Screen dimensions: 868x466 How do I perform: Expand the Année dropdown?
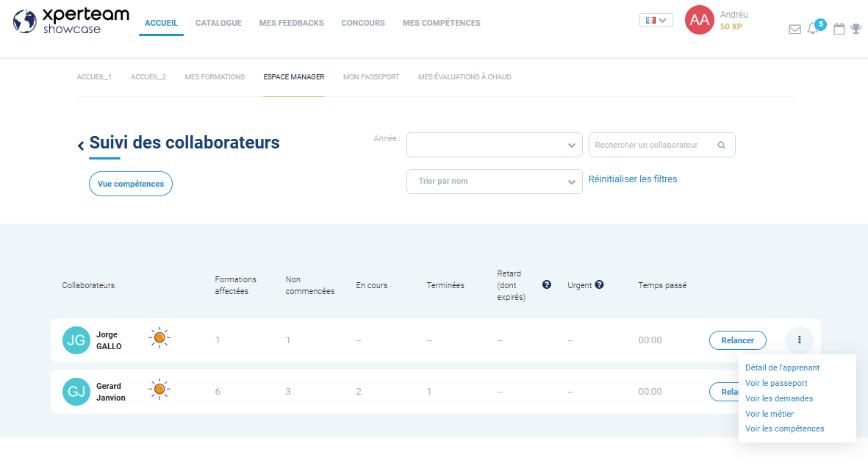[x=494, y=145]
